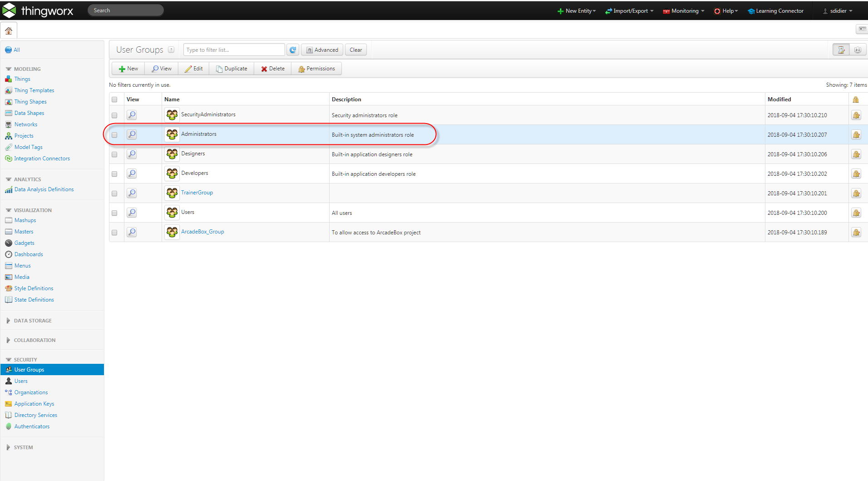Click the Advanced filter button
868x481 pixels.
[x=322, y=50]
